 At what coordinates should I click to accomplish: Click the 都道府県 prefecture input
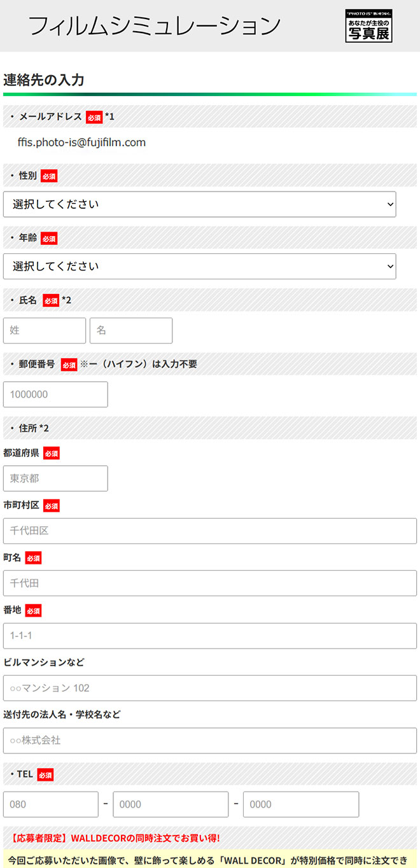[55, 479]
